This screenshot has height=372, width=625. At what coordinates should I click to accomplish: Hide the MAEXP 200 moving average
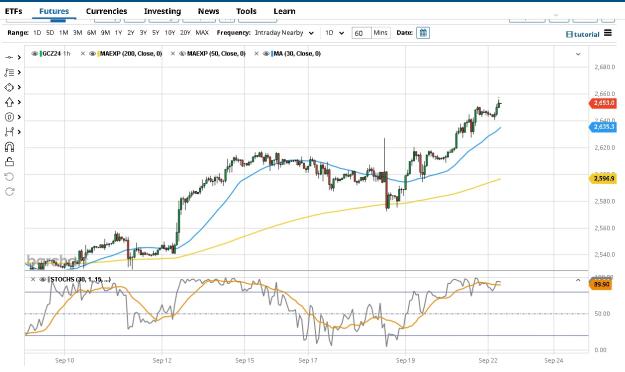point(92,53)
